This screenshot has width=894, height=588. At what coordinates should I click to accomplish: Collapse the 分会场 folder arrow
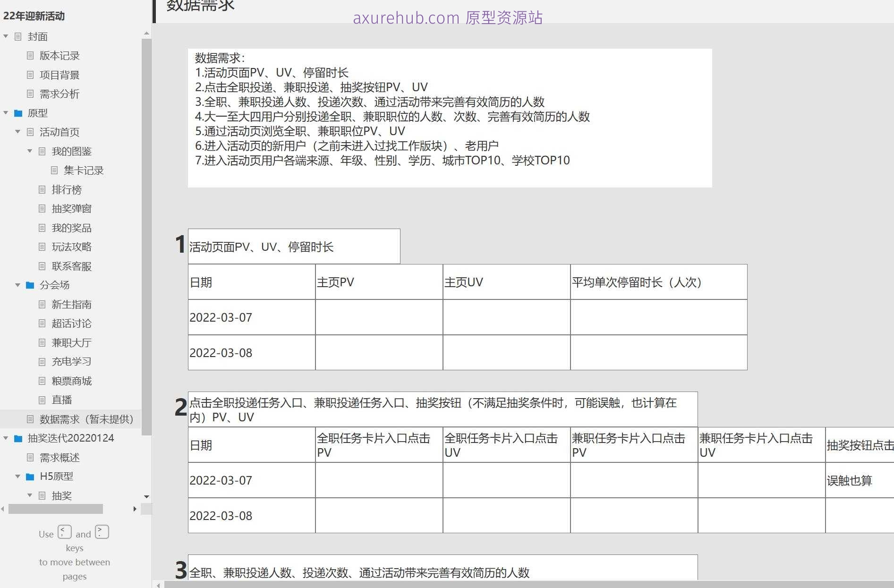18,285
